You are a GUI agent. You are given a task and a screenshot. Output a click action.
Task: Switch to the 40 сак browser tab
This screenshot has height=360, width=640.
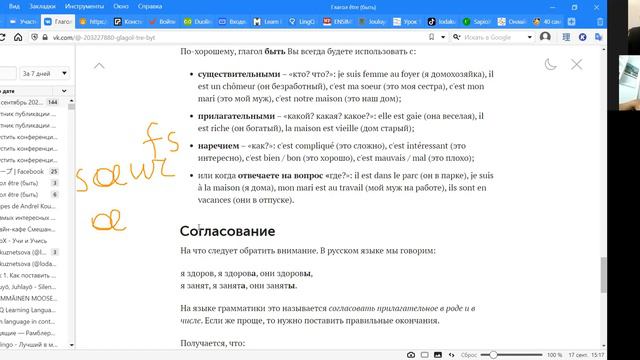click(547, 22)
